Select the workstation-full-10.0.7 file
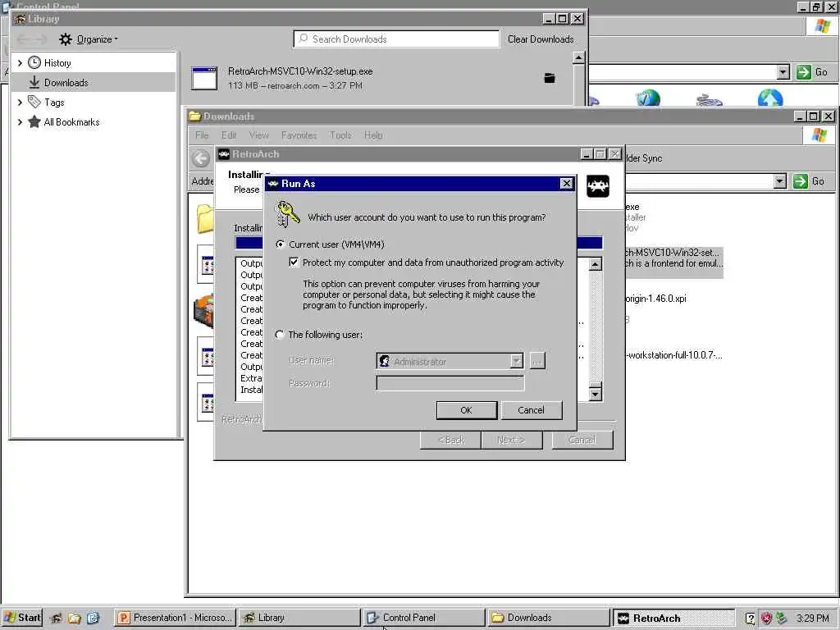Screen dimensions: 840x630 tap(674, 355)
